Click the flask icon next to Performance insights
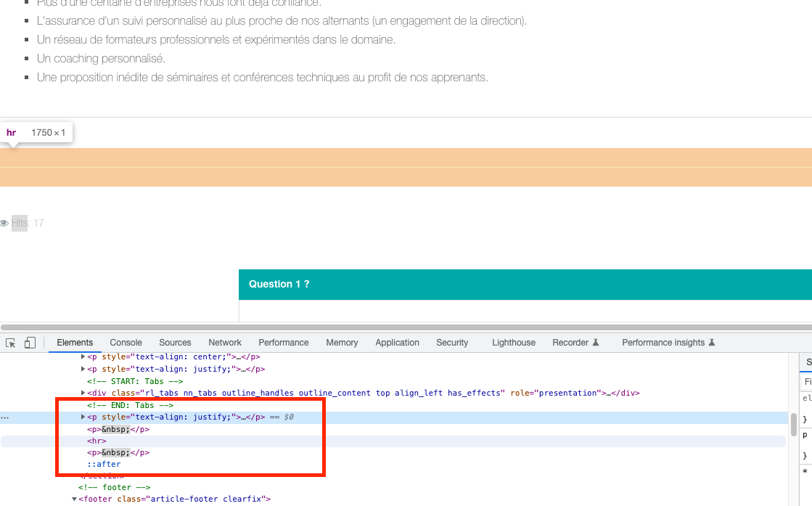The width and height of the screenshot is (812, 506). 712,343
